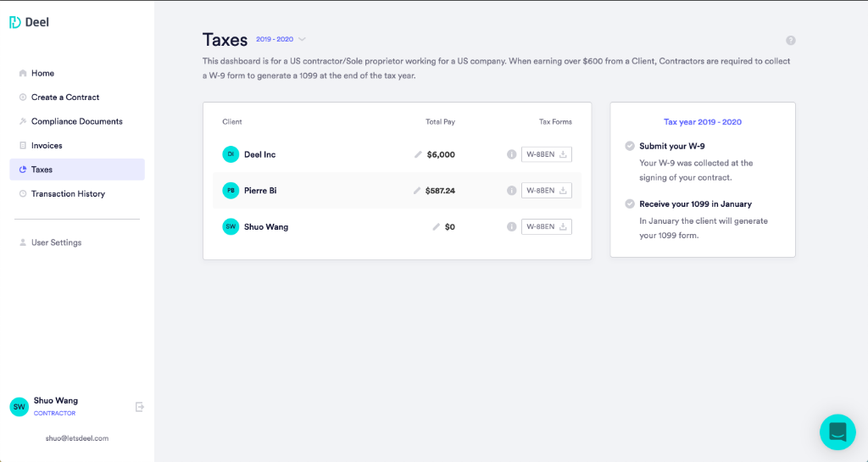The width and height of the screenshot is (868, 462).
Task: Click the Transaction History clock icon
Action: pos(23,193)
